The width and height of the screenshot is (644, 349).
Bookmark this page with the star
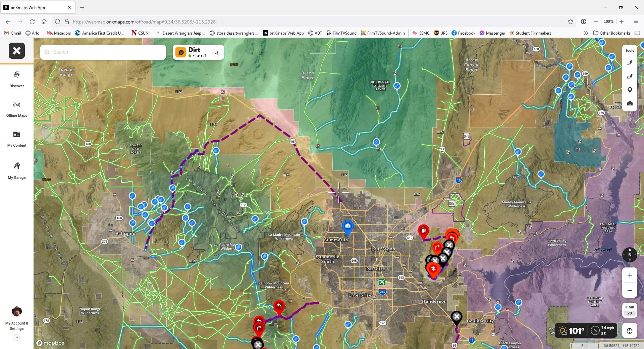click(571, 21)
